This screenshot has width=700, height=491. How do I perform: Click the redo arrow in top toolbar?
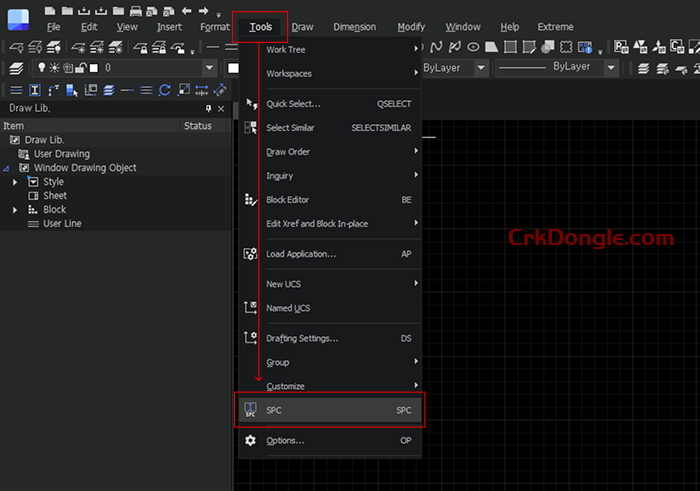(202, 11)
